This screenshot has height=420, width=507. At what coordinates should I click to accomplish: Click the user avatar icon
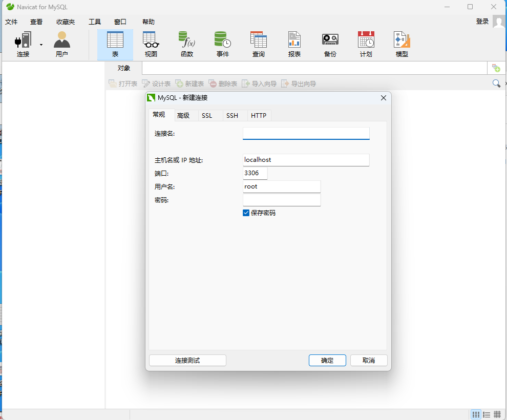point(499,22)
